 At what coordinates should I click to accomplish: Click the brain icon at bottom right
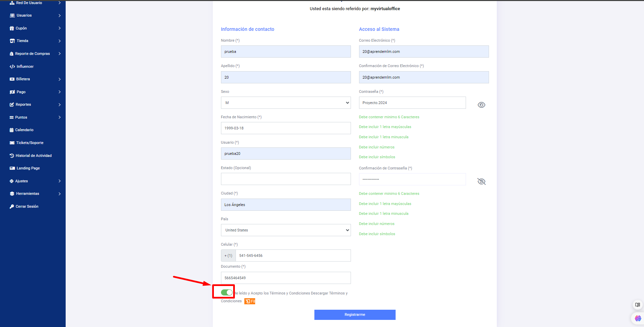pos(638,318)
